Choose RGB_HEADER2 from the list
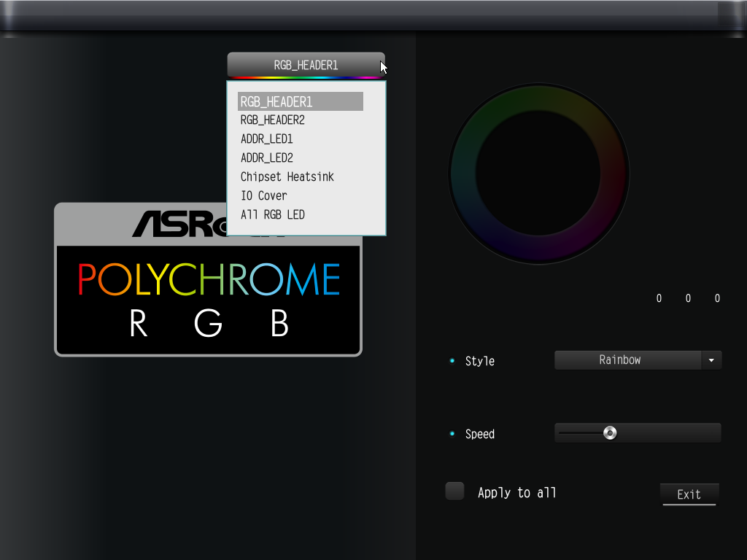This screenshot has height=560, width=747. pos(273,120)
